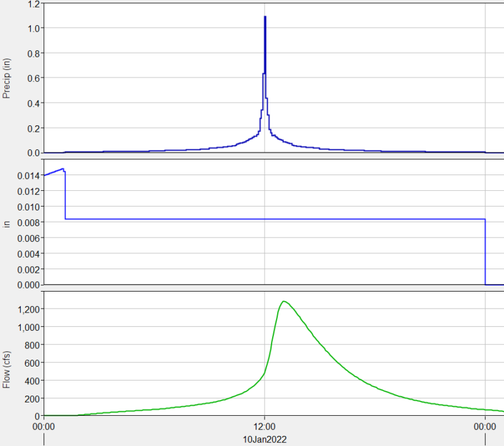Screen dimensions: 504x446
Task: Click the 1,200 tick on flow axis
Action: coord(29,309)
